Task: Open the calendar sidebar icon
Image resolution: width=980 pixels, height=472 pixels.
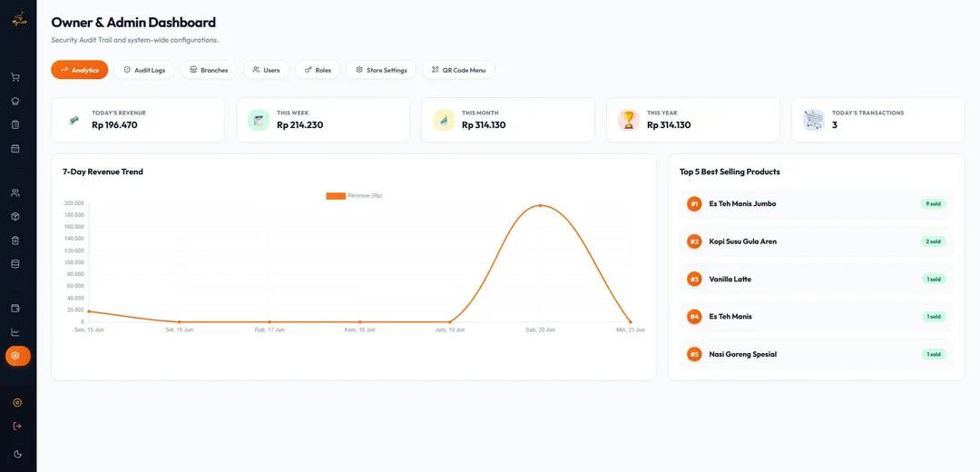Action: [15, 148]
